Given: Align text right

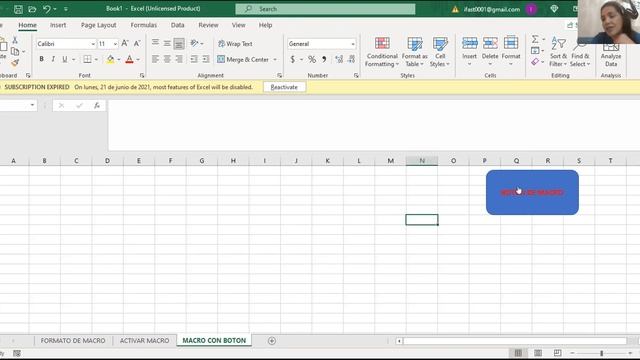Looking at the screenshot, I should (179, 59).
